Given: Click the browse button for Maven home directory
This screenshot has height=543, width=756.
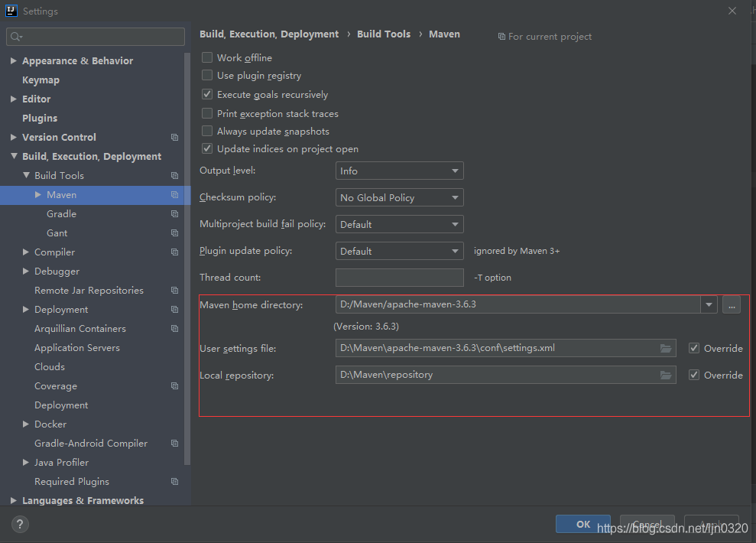Looking at the screenshot, I should pos(732,305).
